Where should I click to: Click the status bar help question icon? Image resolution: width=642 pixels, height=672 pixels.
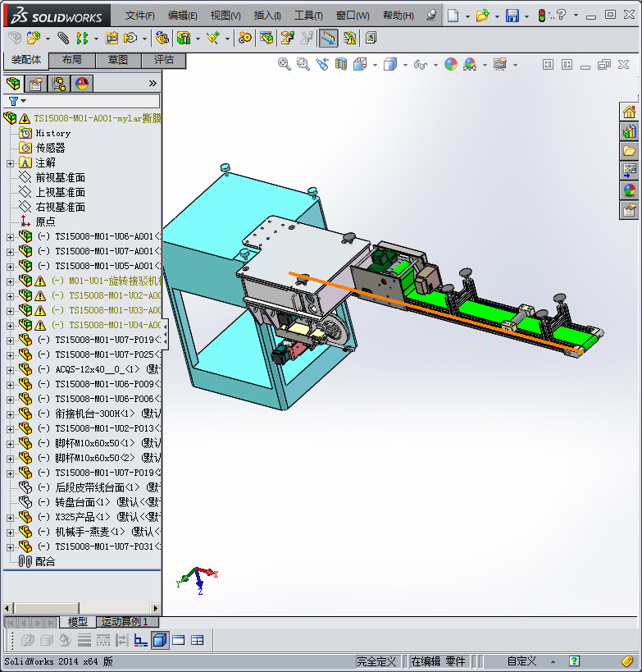574,661
